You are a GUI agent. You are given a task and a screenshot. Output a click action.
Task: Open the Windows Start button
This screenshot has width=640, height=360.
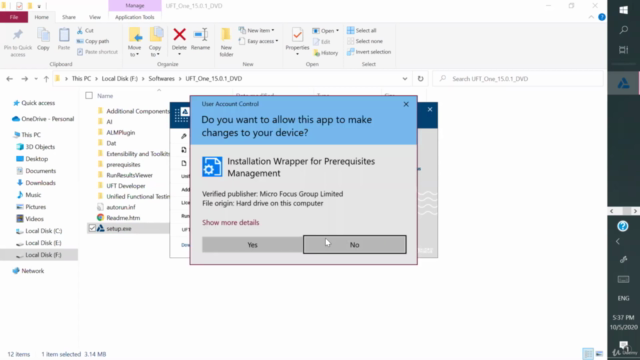pyautogui.click(x=623, y=10)
